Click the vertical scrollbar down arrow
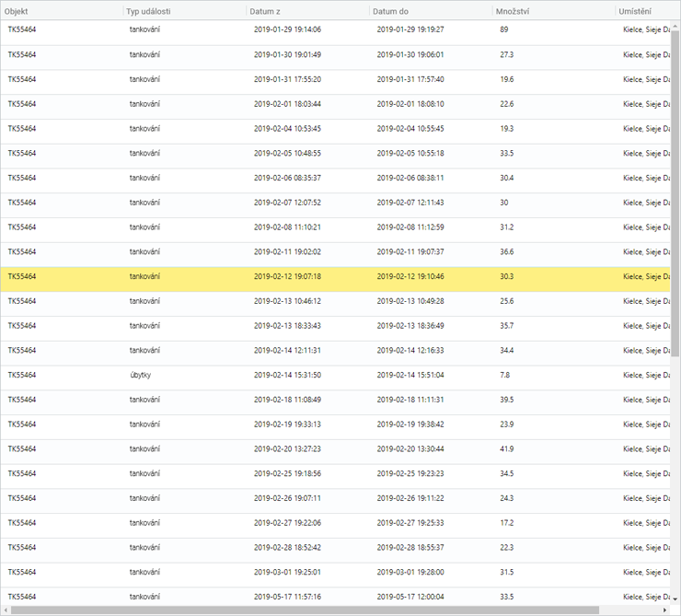681x616 pixels. tap(675, 599)
